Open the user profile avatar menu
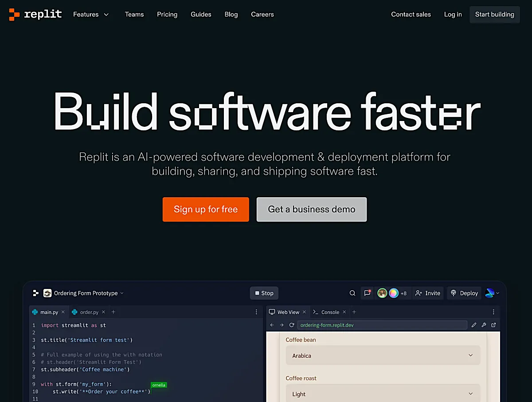This screenshot has height=402, width=532. tap(492, 293)
